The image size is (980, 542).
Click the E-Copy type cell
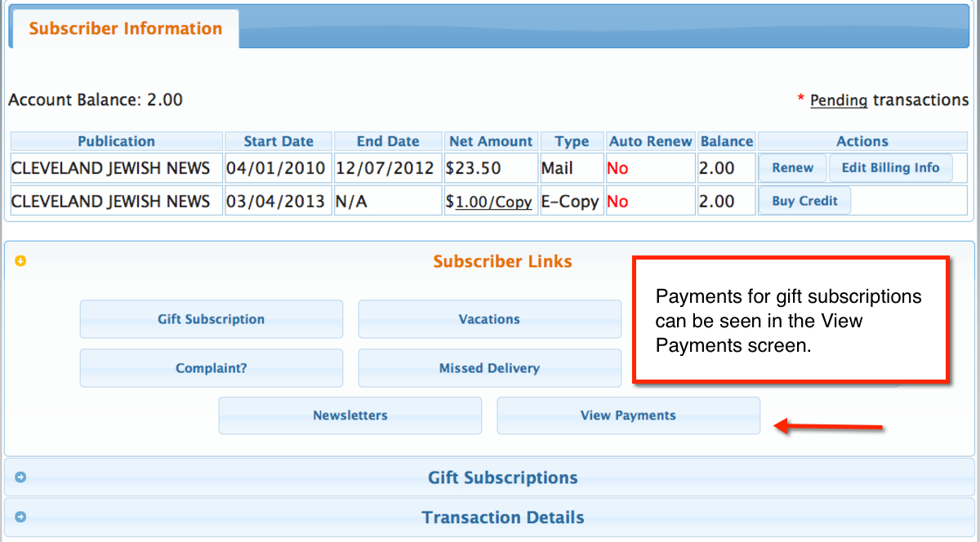pyautogui.click(x=572, y=201)
